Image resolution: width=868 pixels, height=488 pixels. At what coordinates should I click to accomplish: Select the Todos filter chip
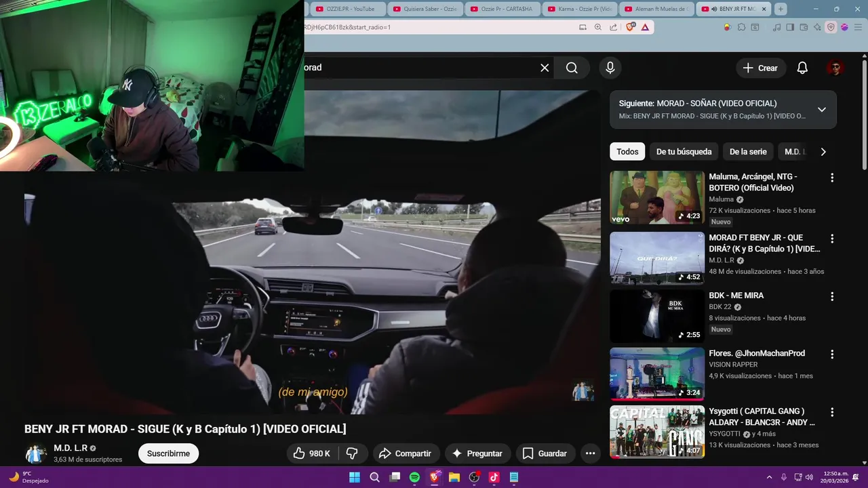(x=627, y=152)
